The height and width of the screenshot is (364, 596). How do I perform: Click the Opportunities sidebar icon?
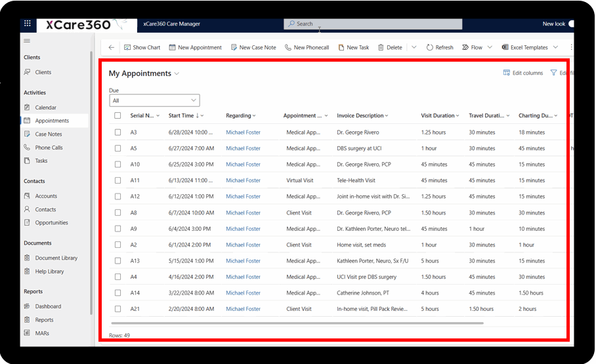[27, 222]
